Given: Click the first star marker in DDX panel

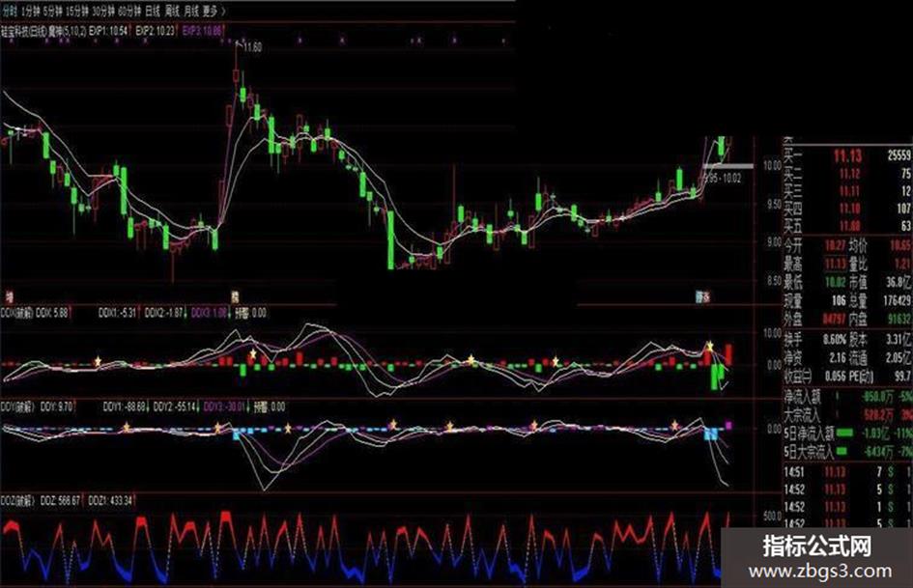Looking at the screenshot, I should [98, 361].
